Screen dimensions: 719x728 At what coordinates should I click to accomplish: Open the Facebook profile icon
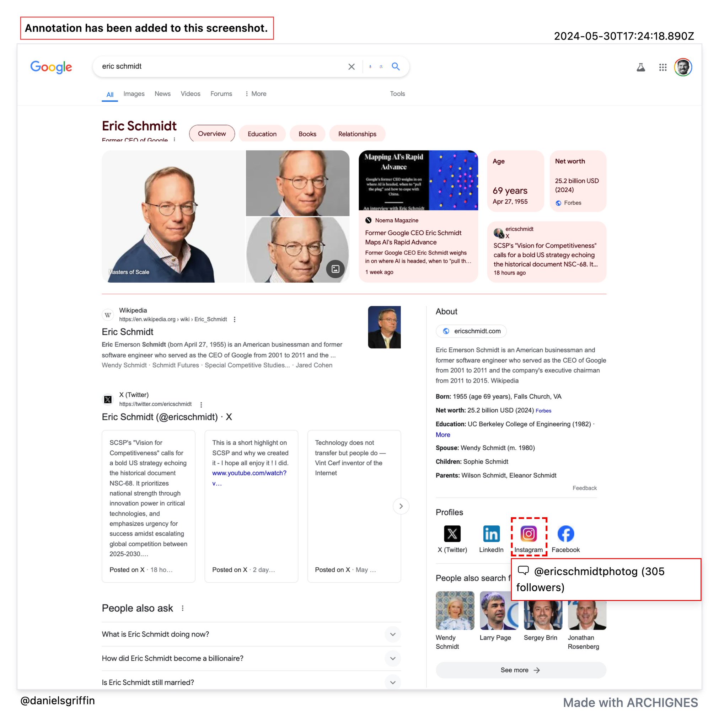tap(565, 534)
